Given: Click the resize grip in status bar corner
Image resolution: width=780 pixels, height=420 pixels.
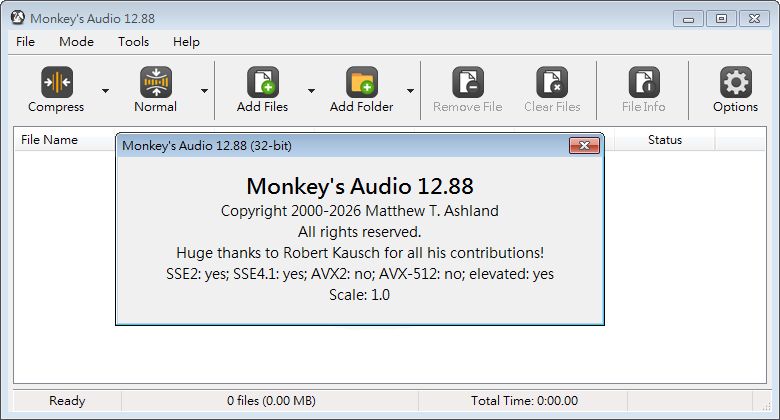Looking at the screenshot, I should point(766,406).
